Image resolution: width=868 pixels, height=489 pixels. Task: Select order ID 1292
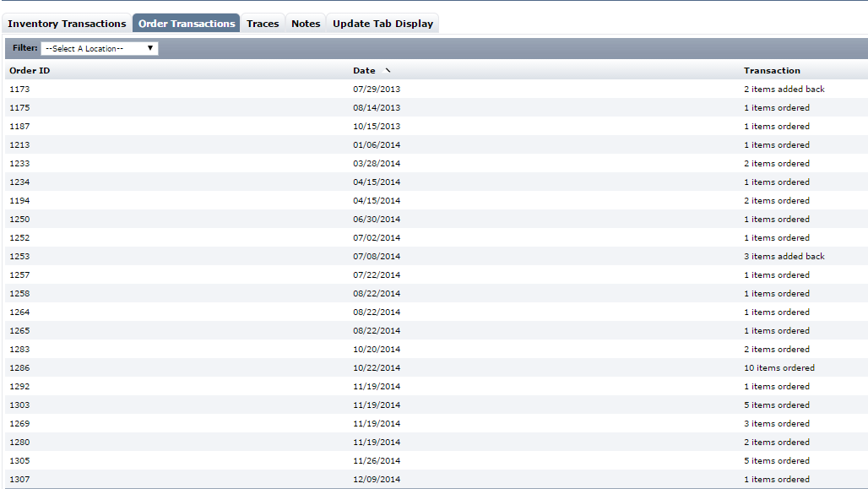click(19, 386)
